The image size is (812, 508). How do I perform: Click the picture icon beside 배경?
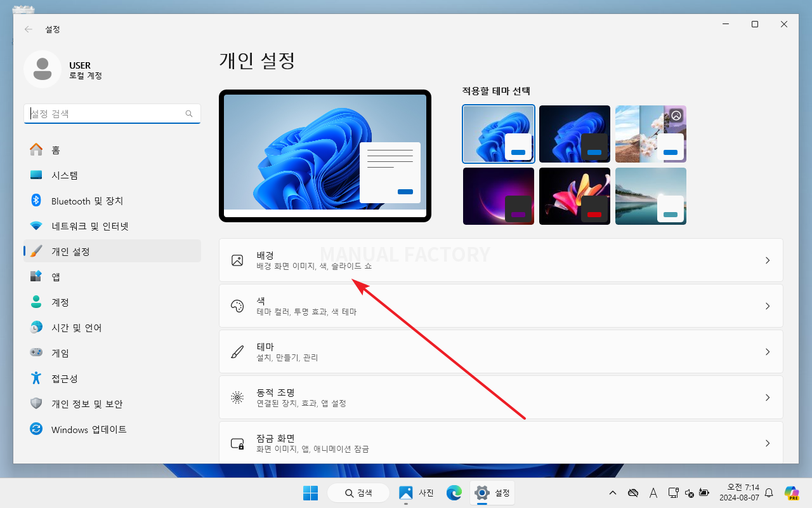237,260
